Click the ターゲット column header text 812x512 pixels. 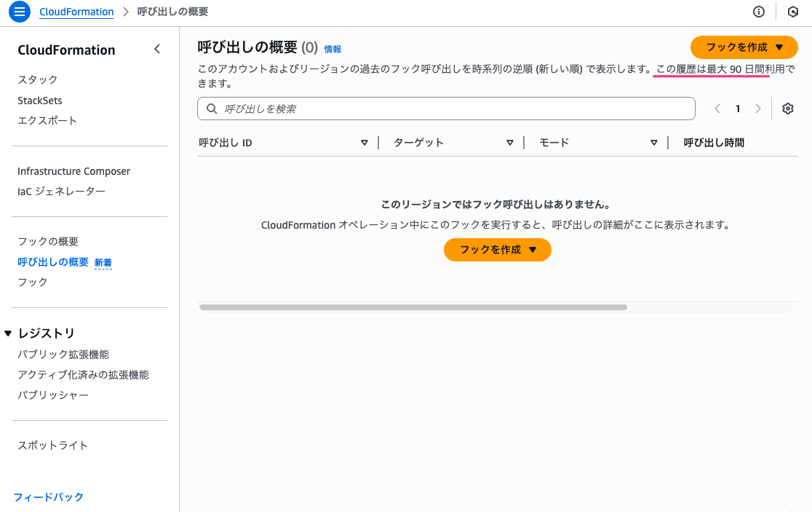point(418,143)
